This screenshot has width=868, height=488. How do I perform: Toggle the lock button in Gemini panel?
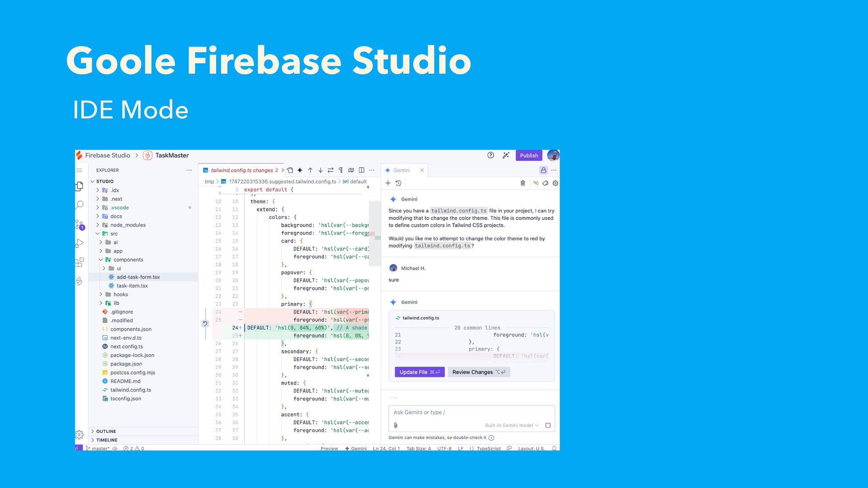click(x=543, y=170)
